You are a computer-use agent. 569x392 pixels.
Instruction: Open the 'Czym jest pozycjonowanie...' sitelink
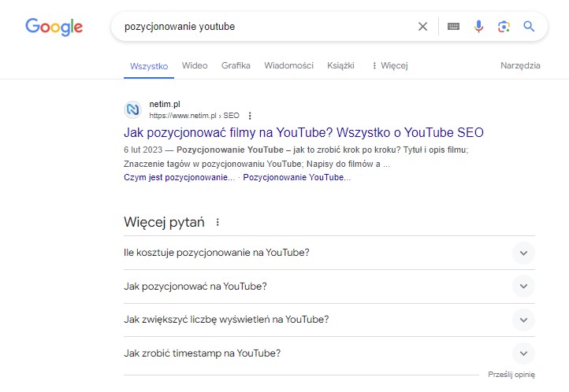tap(179, 177)
